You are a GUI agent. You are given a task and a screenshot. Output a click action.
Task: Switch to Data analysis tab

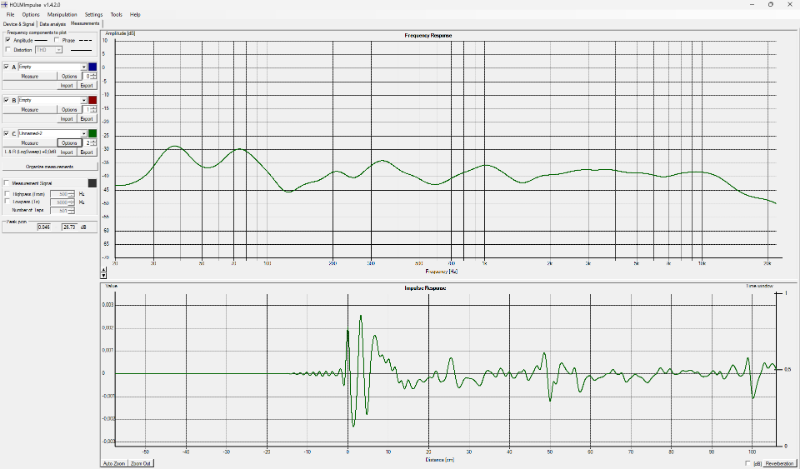[x=53, y=24]
